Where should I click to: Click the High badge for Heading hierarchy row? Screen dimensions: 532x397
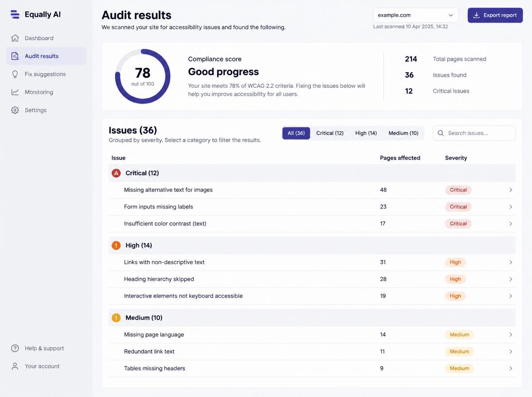pos(455,279)
